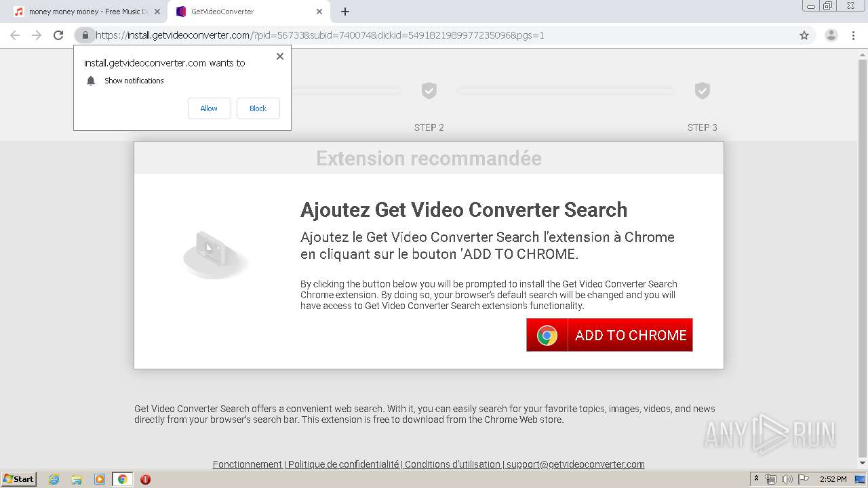Reload the page with the refresh icon

58,35
